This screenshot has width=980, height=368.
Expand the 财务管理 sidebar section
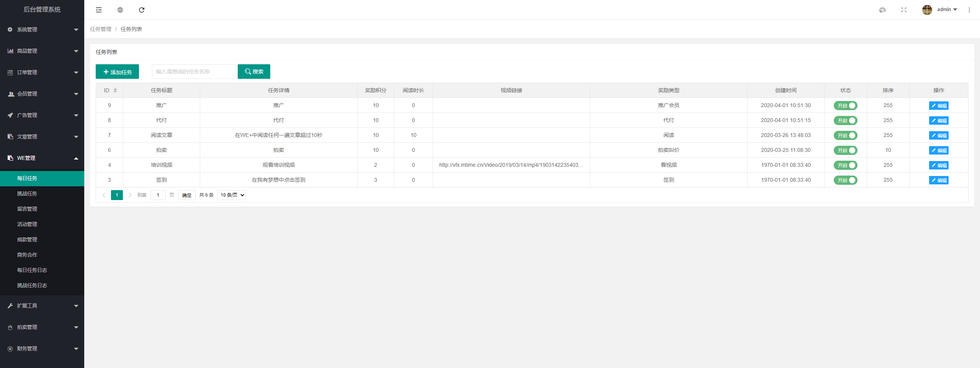pos(42,348)
